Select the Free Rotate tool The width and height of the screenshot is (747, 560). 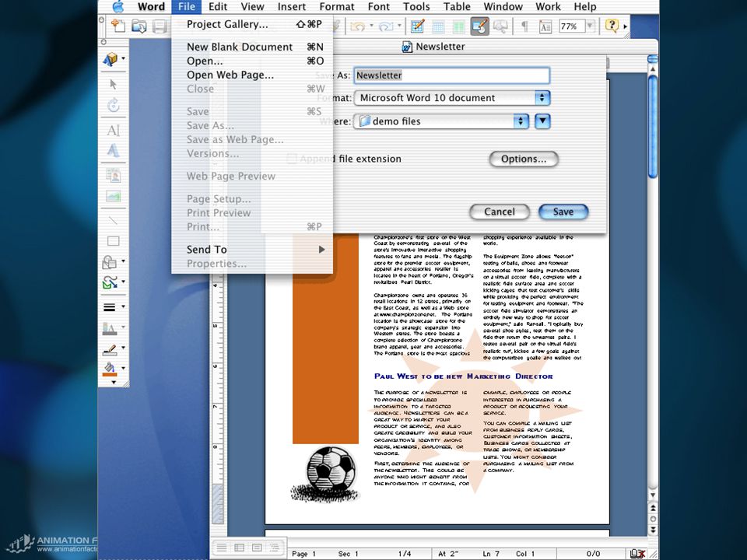[x=114, y=105]
